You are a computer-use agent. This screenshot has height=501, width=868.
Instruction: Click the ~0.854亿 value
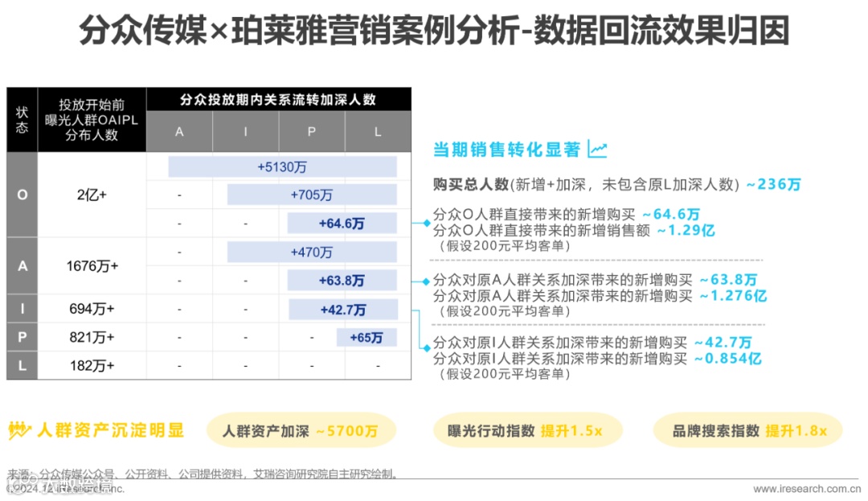pos(728,359)
